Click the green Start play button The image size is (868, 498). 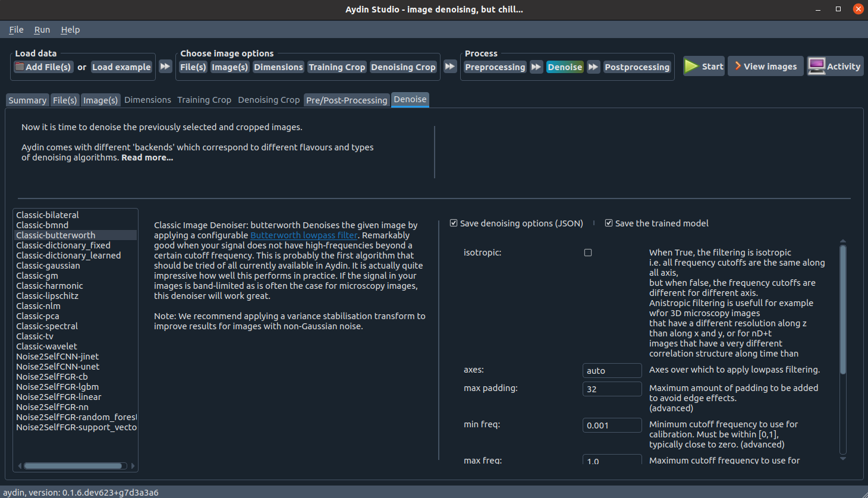(x=704, y=67)
